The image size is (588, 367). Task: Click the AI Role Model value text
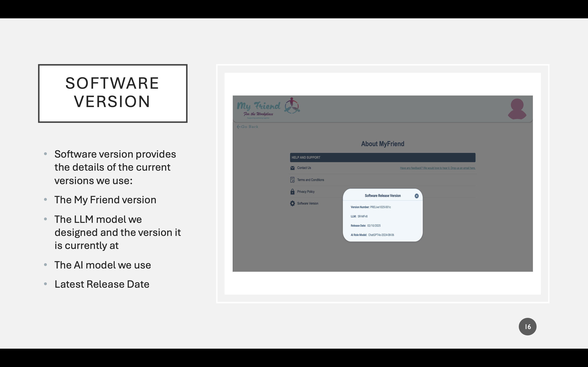(381, 235)
